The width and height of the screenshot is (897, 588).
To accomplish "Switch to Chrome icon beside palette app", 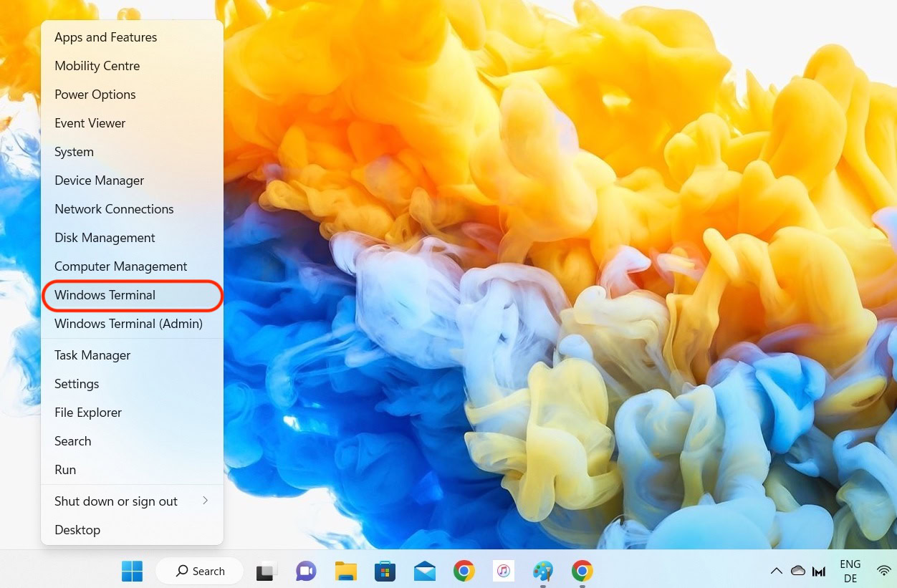I will pyautogui.click(x=582, y=571).
